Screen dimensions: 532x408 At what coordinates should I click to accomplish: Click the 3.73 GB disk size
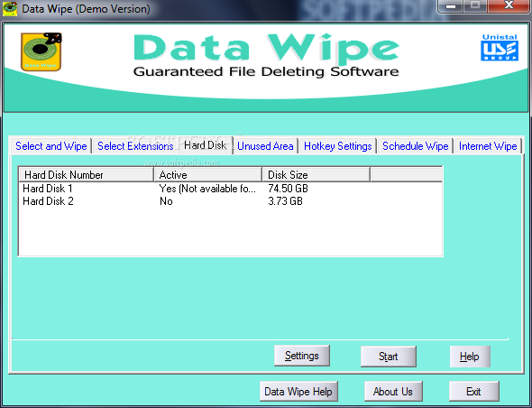(x=285, y=201)
